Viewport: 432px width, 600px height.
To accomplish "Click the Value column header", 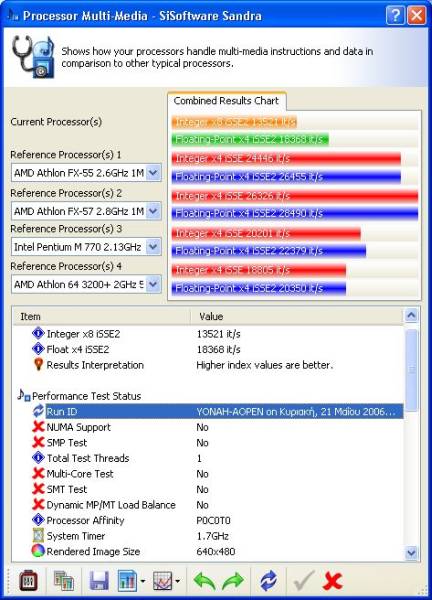I will pos(297,316).
